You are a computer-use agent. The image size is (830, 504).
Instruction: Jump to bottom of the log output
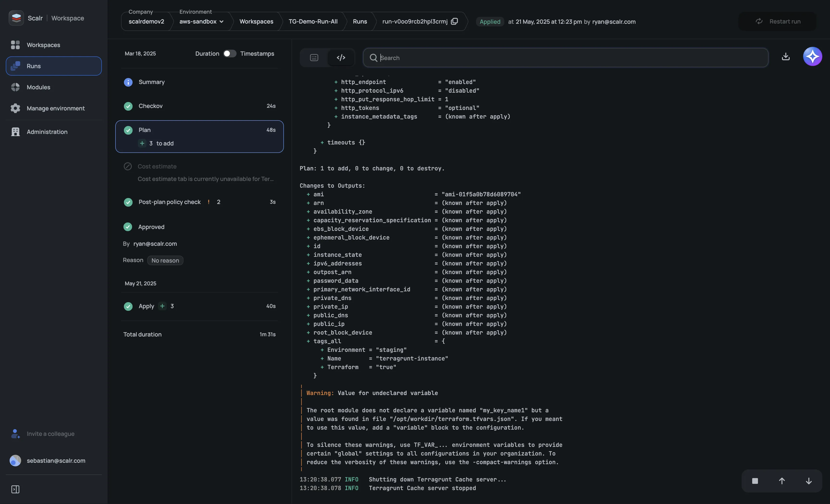[809, 481]
